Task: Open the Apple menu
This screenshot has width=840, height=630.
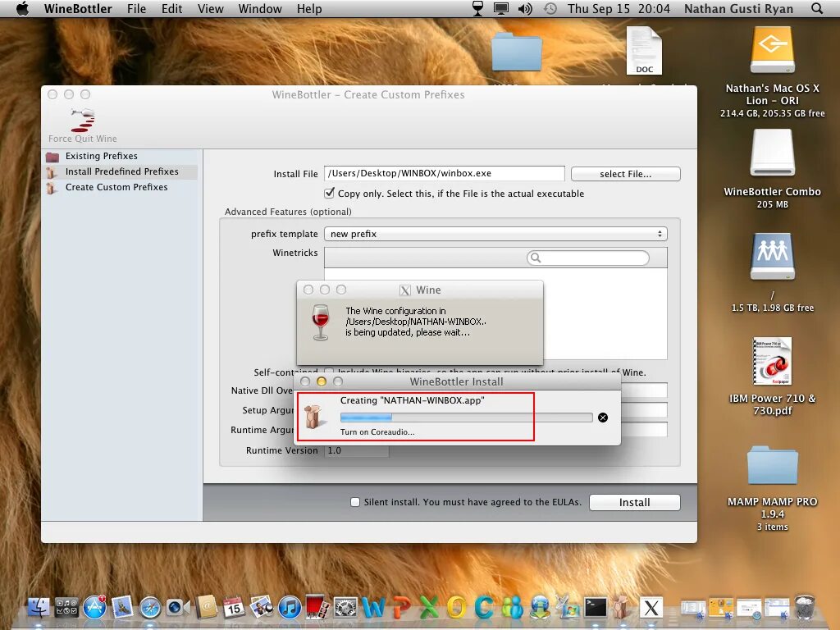Action: [x=22, y=9]
